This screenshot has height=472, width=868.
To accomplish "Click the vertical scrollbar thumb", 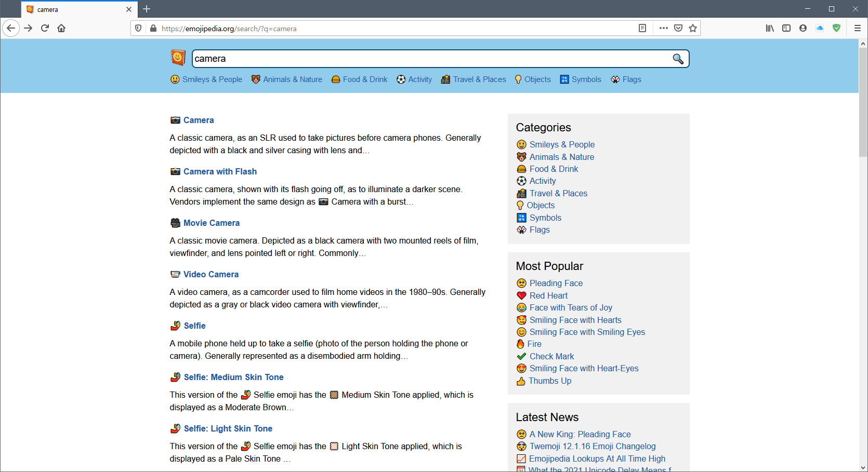I will point(863,102).
